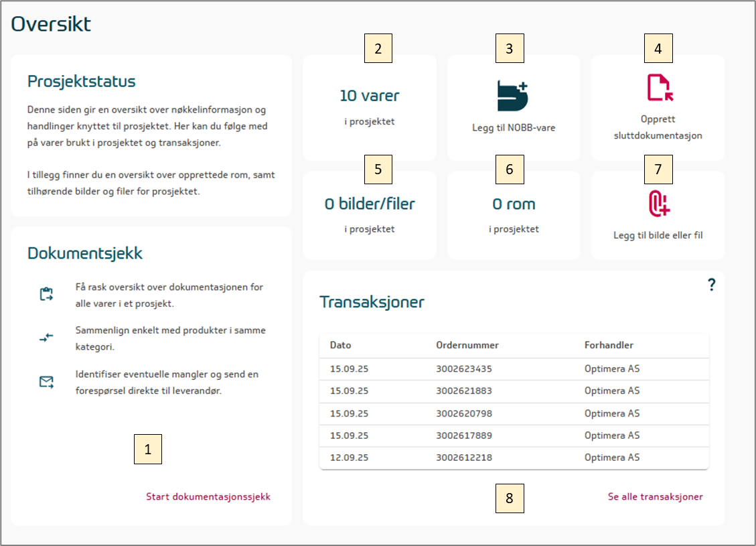Open the question mark help icon
This screenshot has height=546, width=756.
tap(711, 285)
